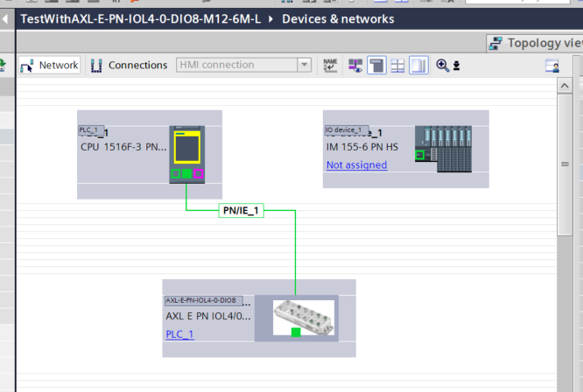Select the CPU 1516F-3 PLC device image
Image resolution: width=583 pixels, height=392 pixels.
tap(186, 153)
